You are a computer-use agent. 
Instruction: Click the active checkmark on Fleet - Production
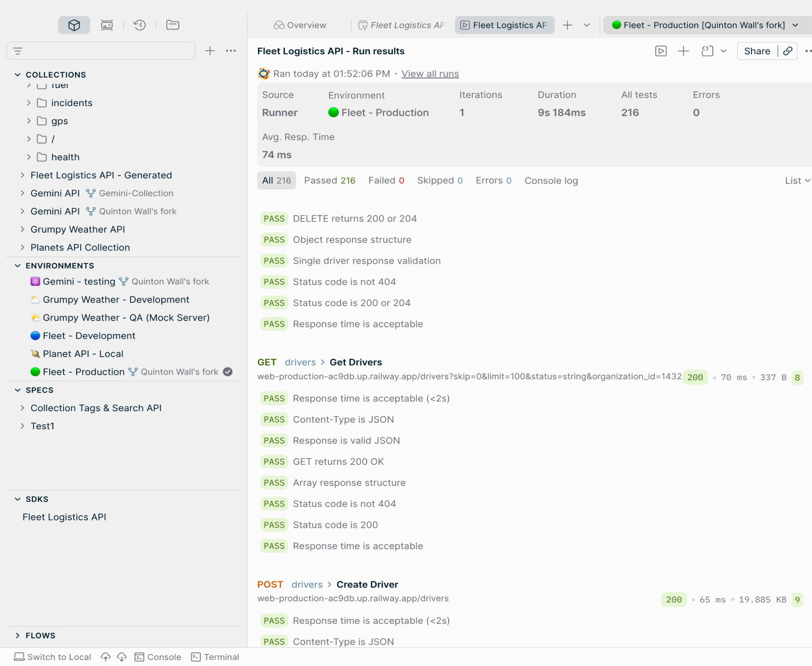[x=228, y=372]
